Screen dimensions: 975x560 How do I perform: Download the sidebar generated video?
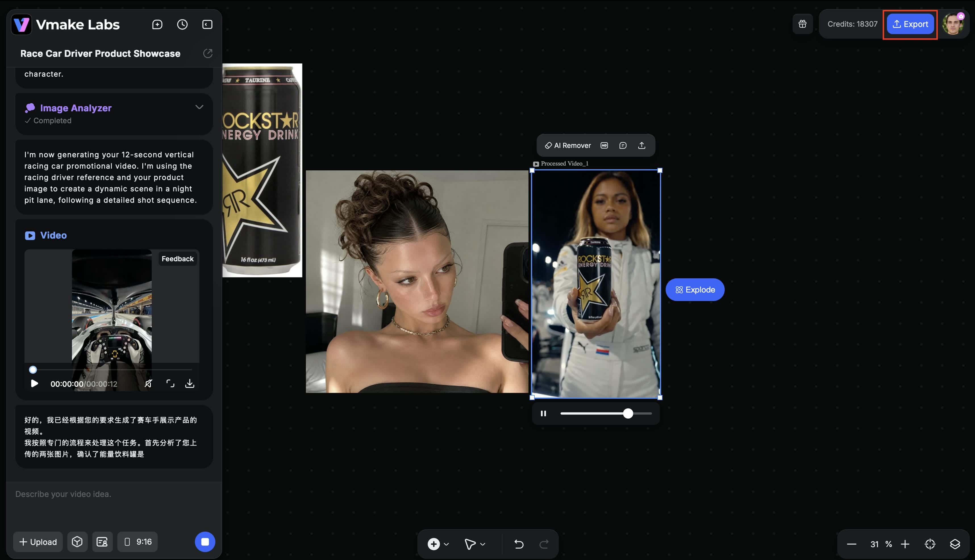click(190, 383)
